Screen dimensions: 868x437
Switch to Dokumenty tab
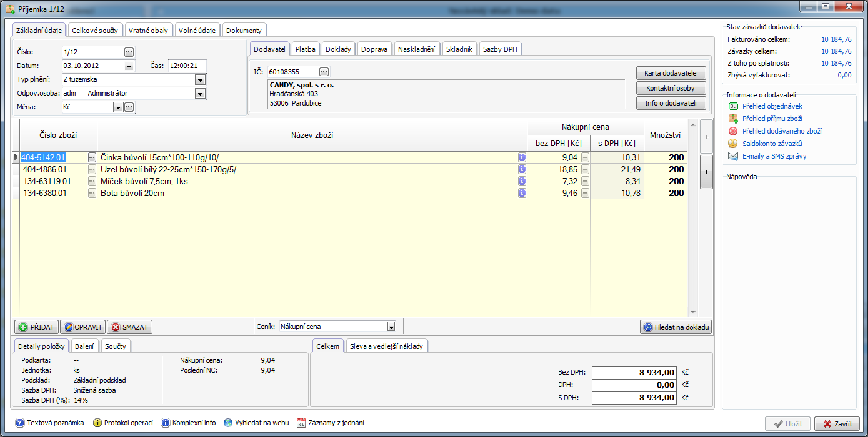click(x=245, y=31)
